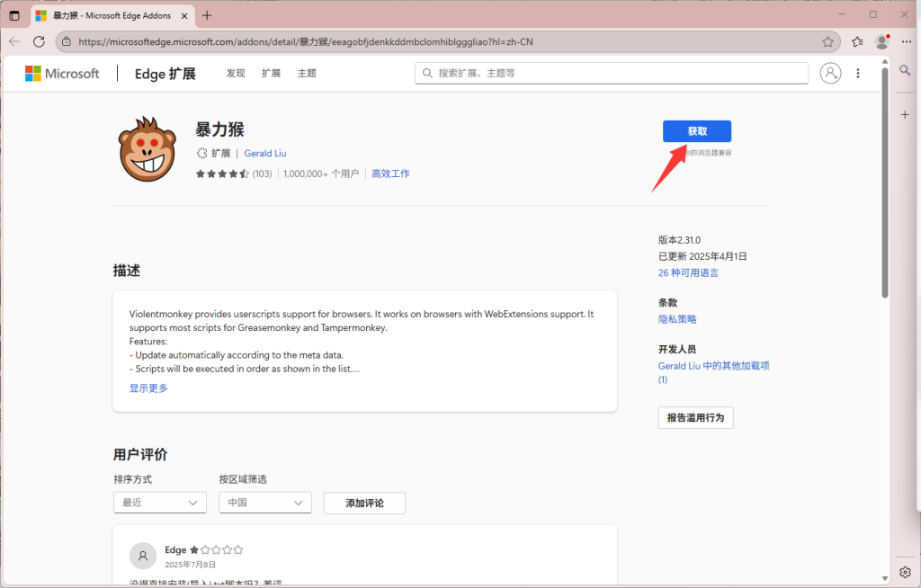Open the 隐私策略 link
Image resolution: width=921 pixels, height=588 pixels.
pyautogui.click(x=676, y=318)
